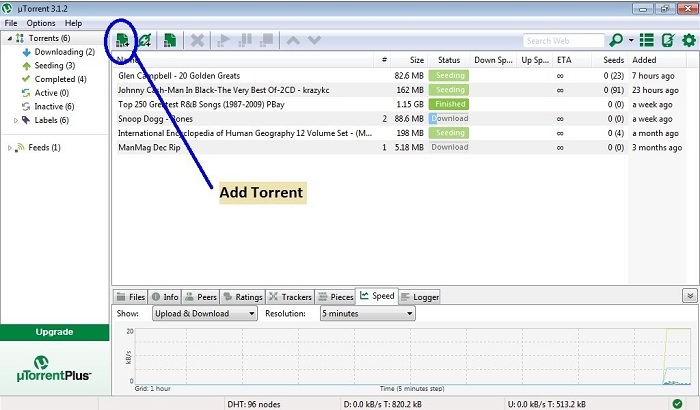Switch to the Logger tab

tap(420, 297)
